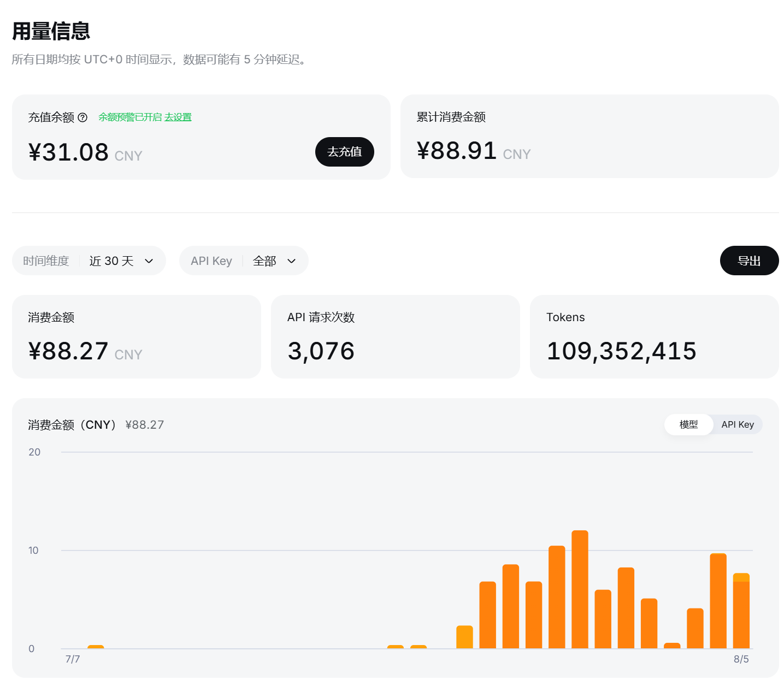Click the 用量信息 page heading
The height and width of the screenshot is (680, 784).
(x=51, y=31)
